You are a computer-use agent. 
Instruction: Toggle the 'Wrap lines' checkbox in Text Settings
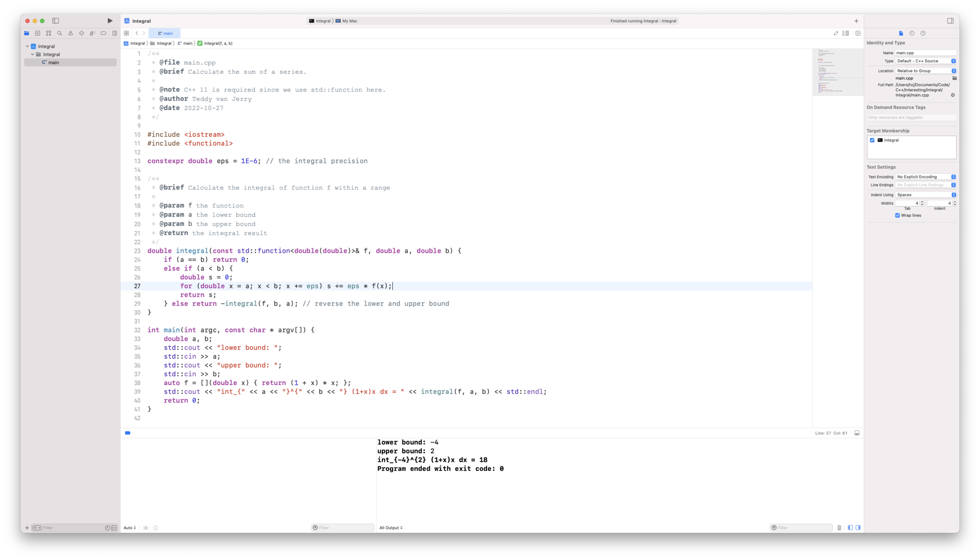tap(897, 215)
